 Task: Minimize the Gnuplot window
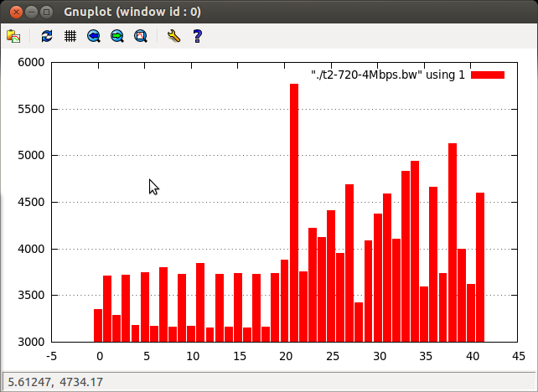pyautogui.click(x=30, y=12)
